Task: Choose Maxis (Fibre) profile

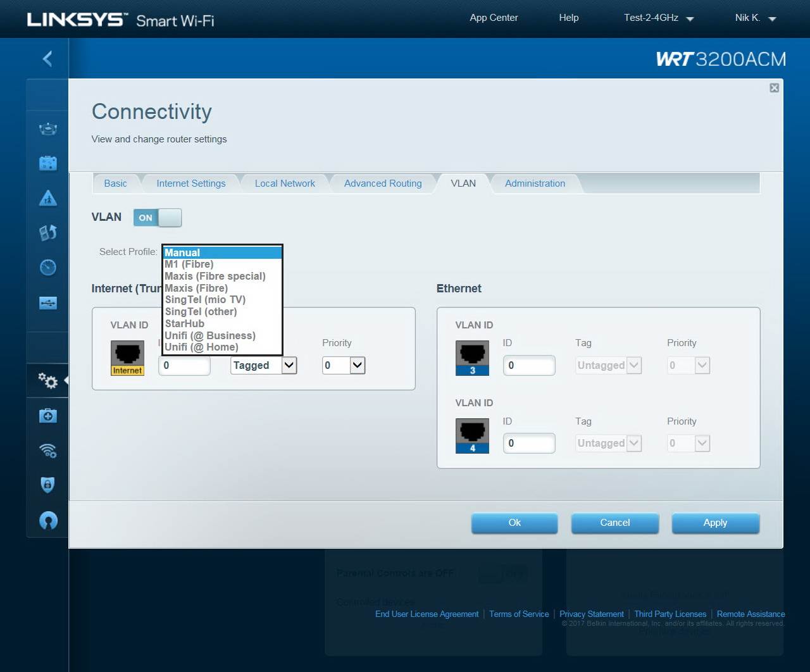Action: (222, 289)
